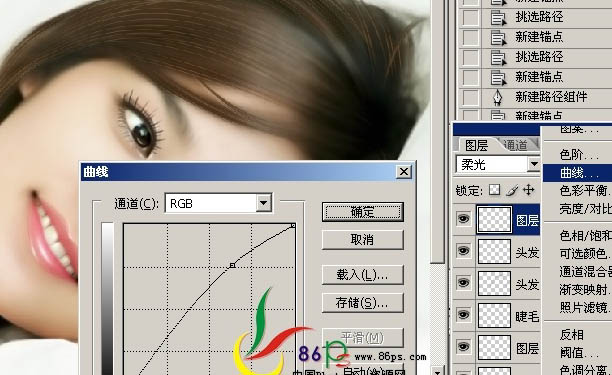Hide the first 头发 layer via eye icon
Image resolution: width=612 pixels, height=375 pixels.
463,251
